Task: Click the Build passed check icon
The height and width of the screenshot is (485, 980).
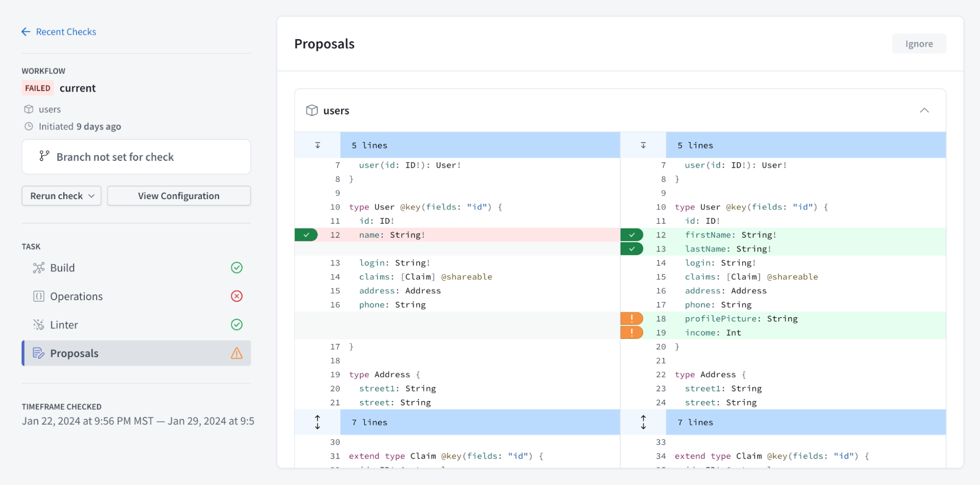Action: pos(237,268)
